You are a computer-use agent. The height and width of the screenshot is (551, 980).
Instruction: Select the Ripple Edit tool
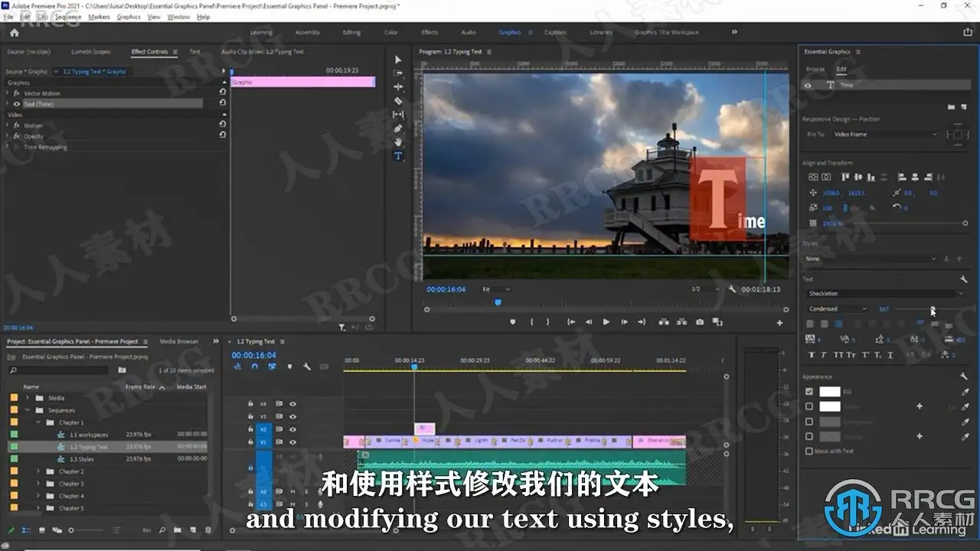(397, 87)
